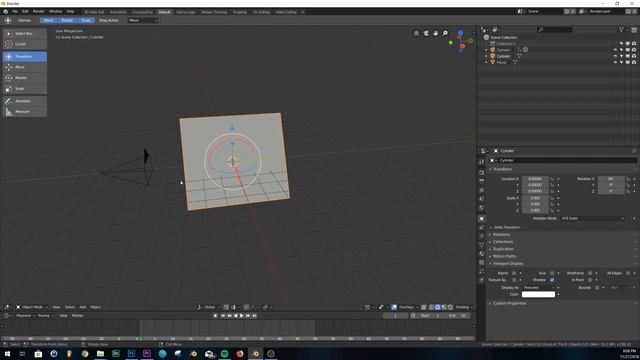Expand the Motion Paths panel
This screenshot has width=640, height=360.
point(504,256)
